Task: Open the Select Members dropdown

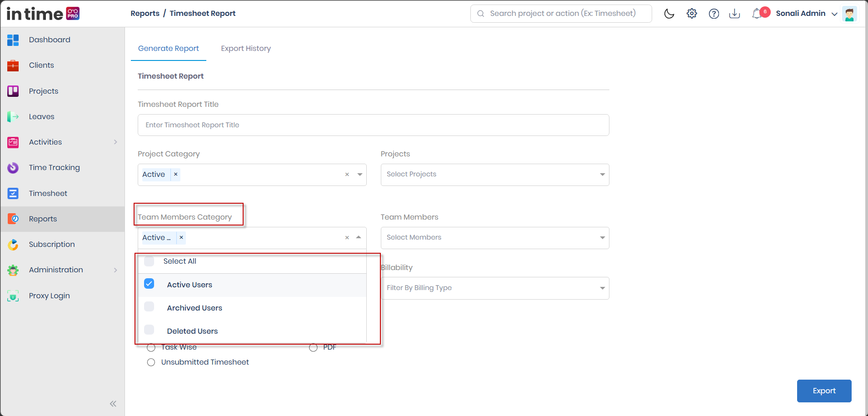Action: click(495, 238)
